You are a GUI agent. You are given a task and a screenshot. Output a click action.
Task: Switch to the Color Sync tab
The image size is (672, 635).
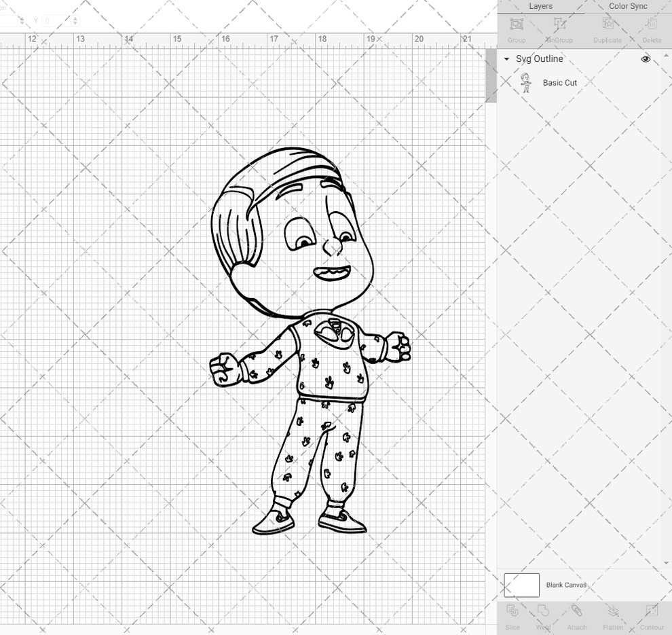coord(628,6)
